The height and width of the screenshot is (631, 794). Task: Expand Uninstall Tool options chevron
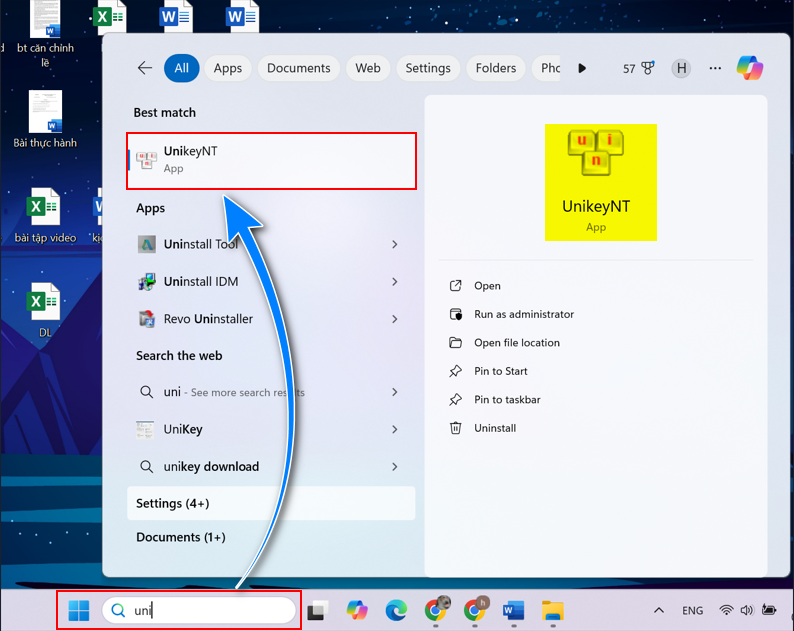click(x=395, y=244)
